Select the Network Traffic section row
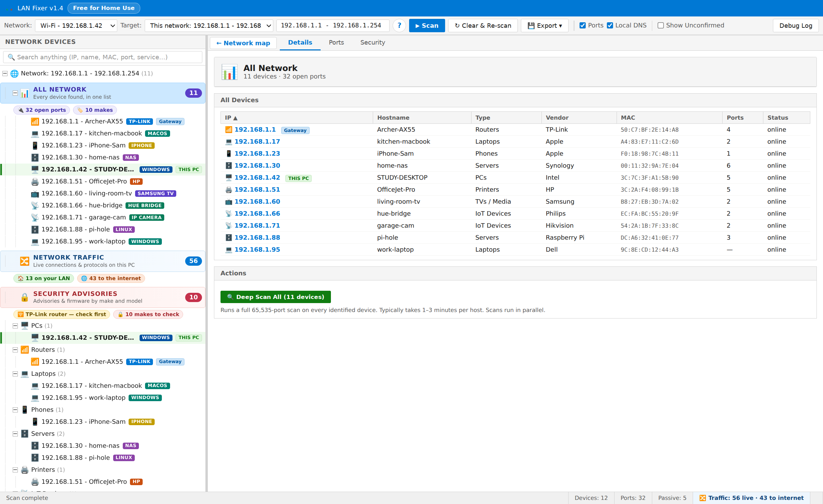The image size is (823, 504). click(103, 261)
